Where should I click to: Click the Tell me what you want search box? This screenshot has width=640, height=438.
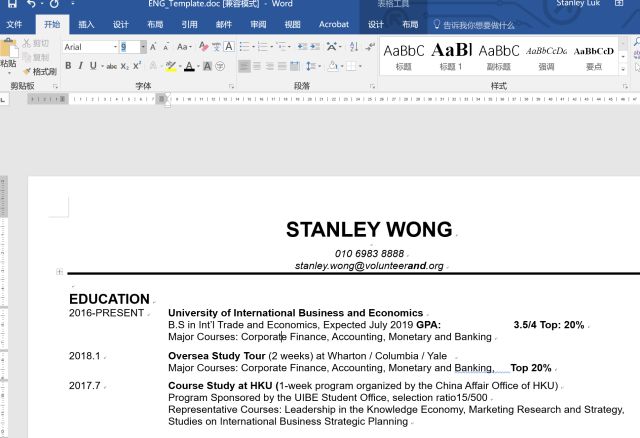[x=475, y=25]
